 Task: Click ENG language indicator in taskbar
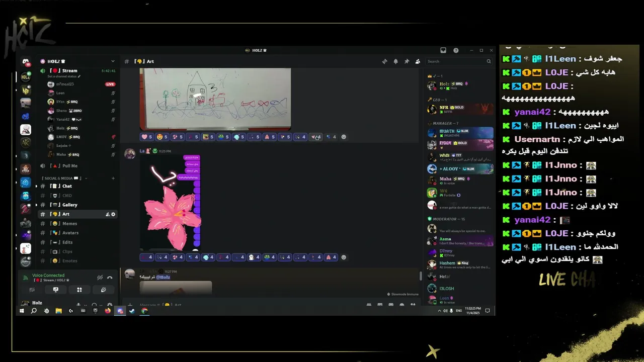click(458, 311)
